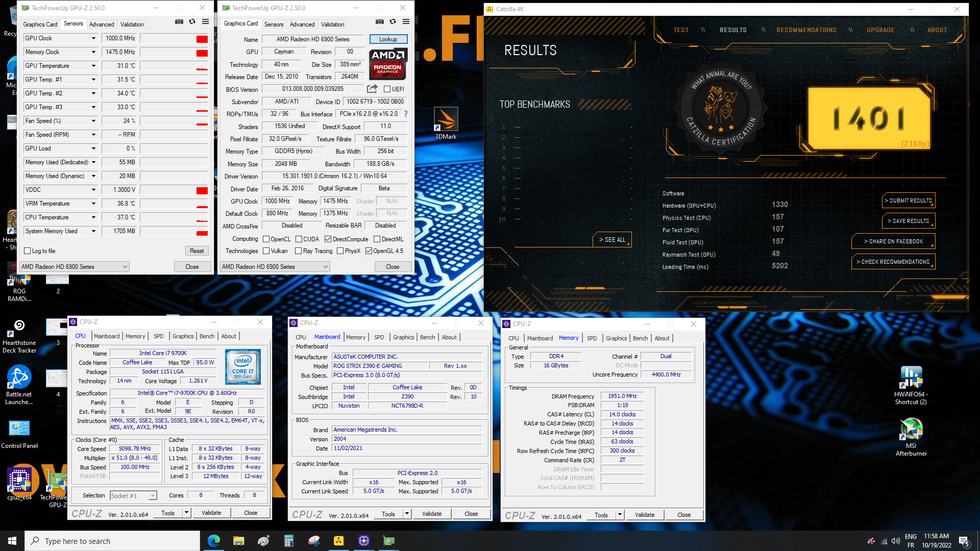The height and width of the screenshot is (551, 980).
Task: Open the hamburger menu in the GPU-Z Sensors window
Action: pos(205,21)
